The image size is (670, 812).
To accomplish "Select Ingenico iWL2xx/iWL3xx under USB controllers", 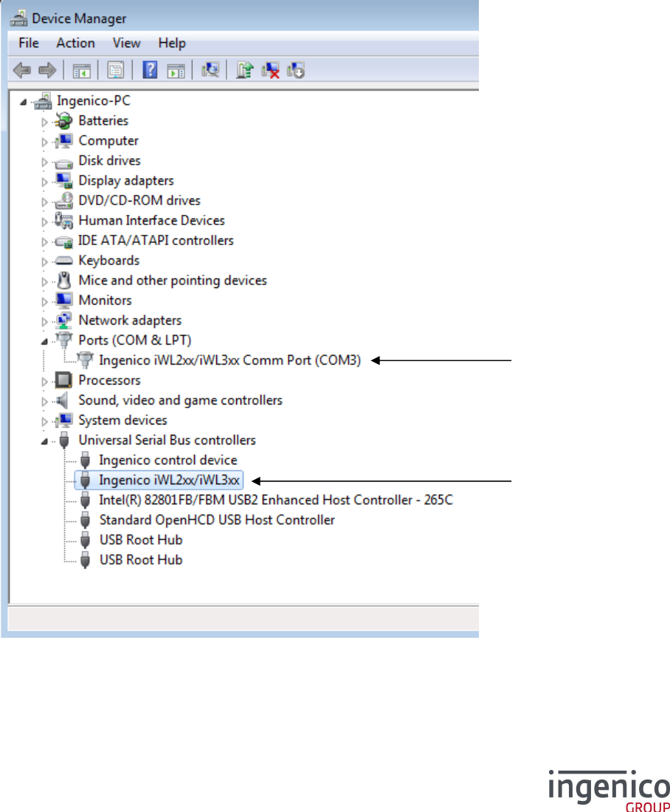I will [169, 480].
